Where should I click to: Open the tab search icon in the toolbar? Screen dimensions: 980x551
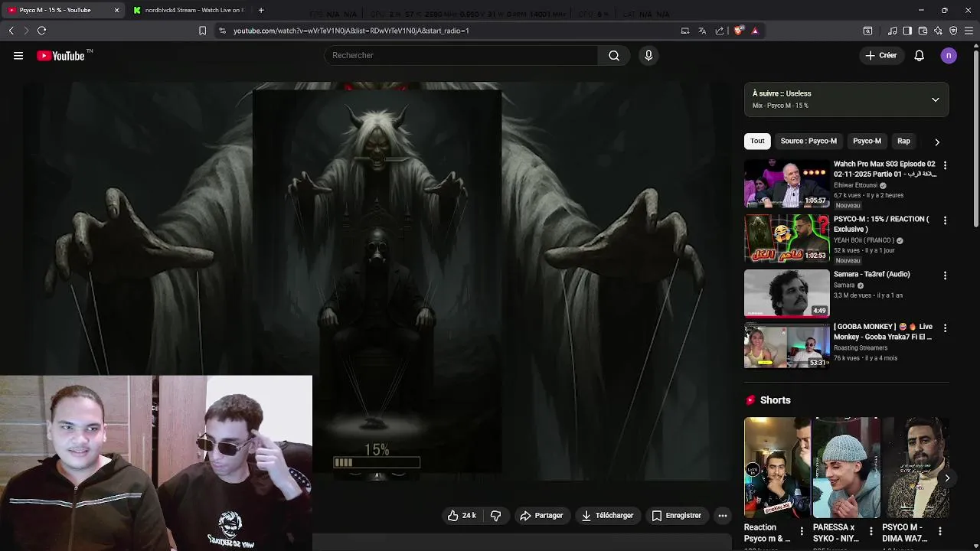[x=867, y=31]
